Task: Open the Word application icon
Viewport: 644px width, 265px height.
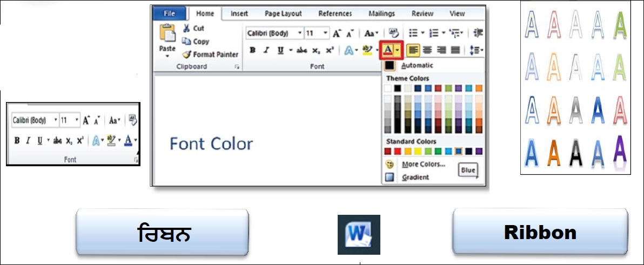Action: [359, 235]
